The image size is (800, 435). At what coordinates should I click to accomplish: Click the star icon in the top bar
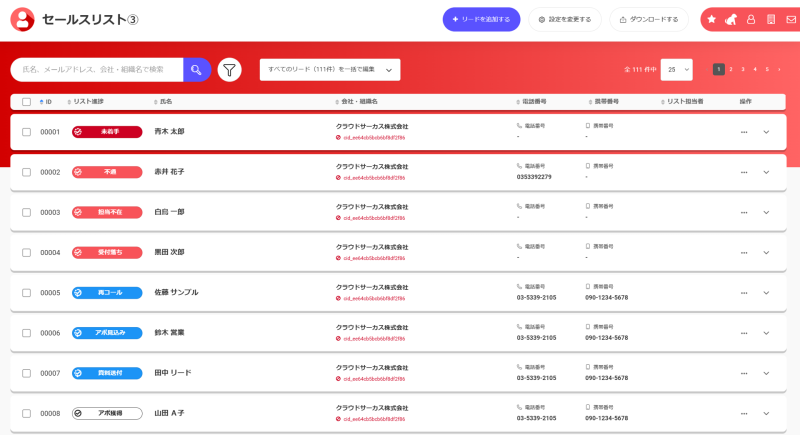tap(712, 19)
